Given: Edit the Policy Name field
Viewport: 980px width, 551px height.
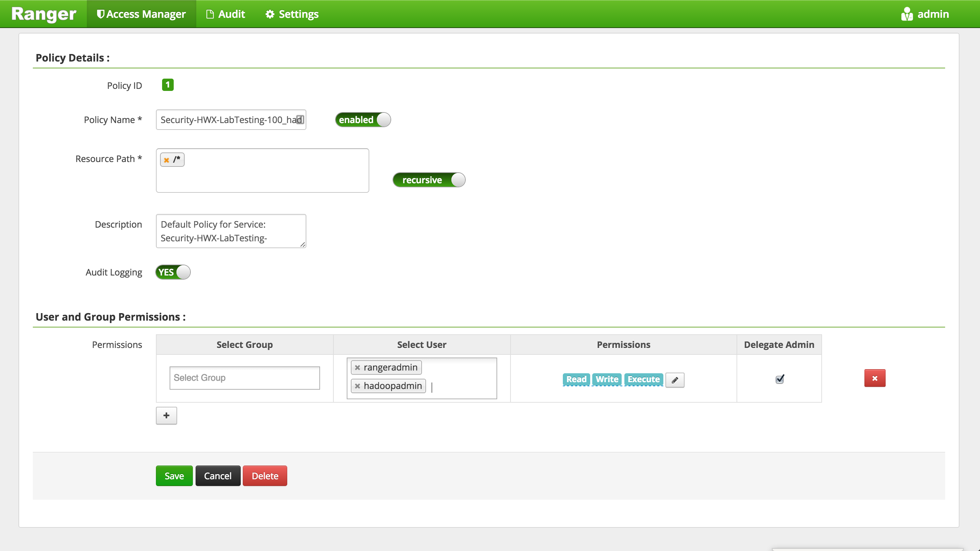Looking at the screenshot, I should (231, 120).
